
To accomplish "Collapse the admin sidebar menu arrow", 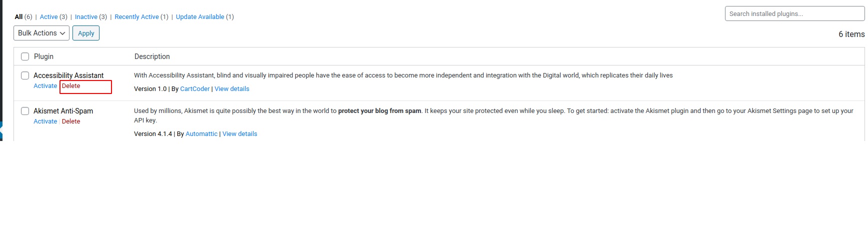I will pyautogui.click(x=1, y=131).
